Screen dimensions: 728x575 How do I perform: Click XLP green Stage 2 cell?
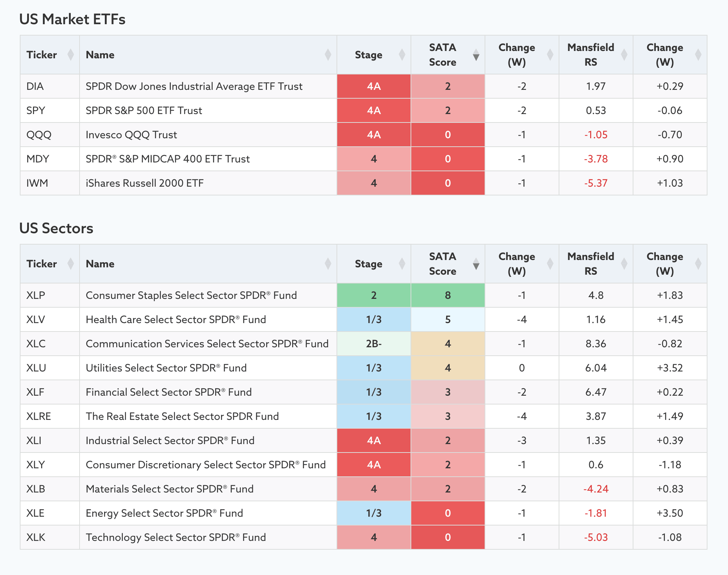pos(374,295)
